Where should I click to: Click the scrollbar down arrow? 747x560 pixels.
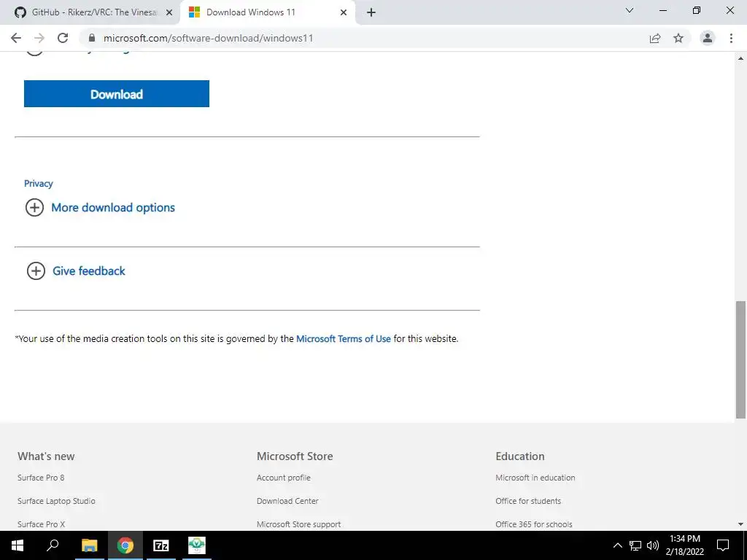pyautogui.click(x=740, y=524)
